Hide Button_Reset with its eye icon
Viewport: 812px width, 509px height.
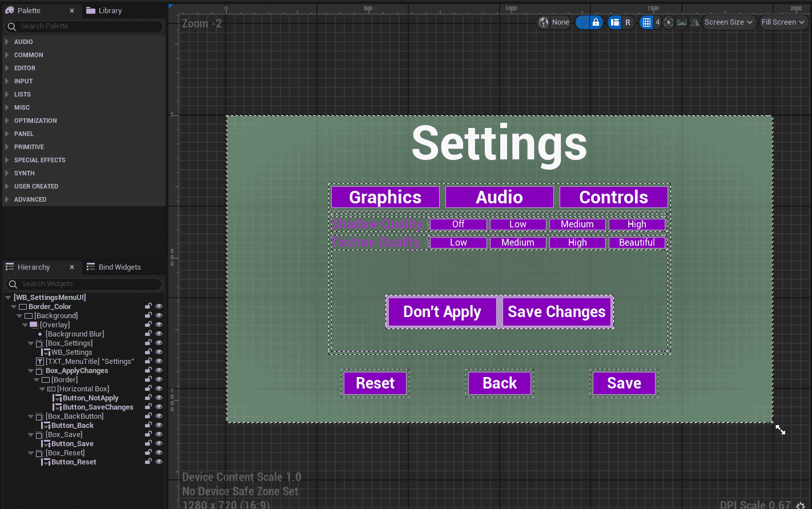tap(159, 462)
